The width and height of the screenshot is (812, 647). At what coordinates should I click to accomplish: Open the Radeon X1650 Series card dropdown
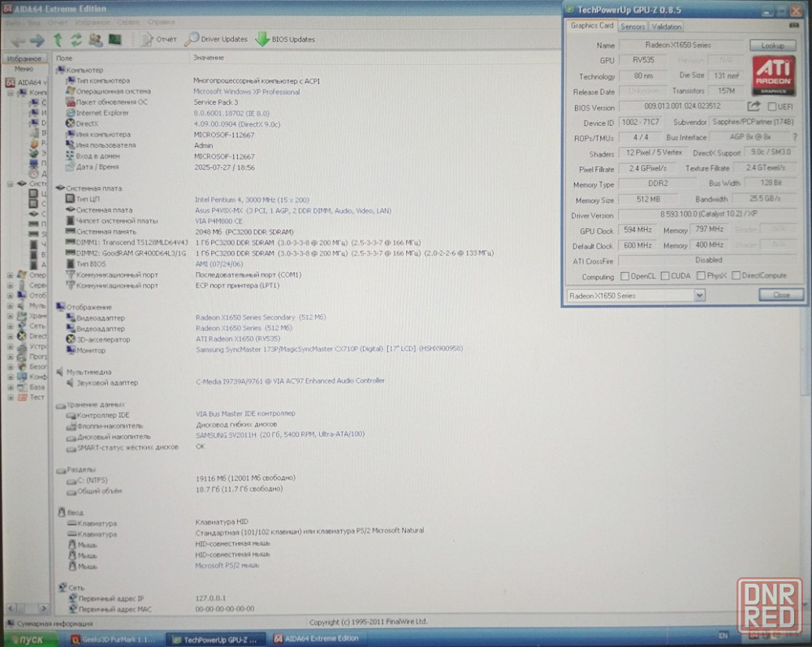point(700,295)
